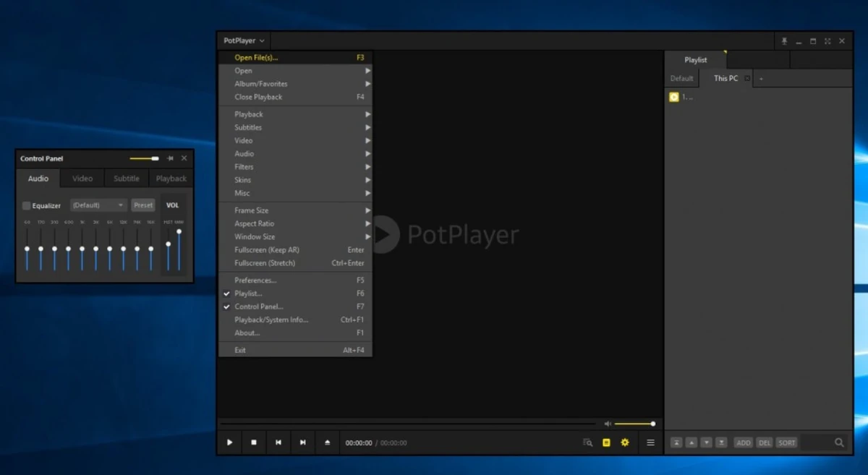Adjust Control Panel opacity slider in title bar

coord(145,158)
